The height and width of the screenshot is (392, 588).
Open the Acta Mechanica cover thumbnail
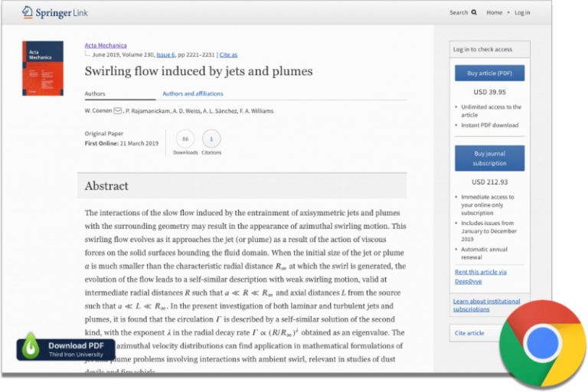point(43,68)
